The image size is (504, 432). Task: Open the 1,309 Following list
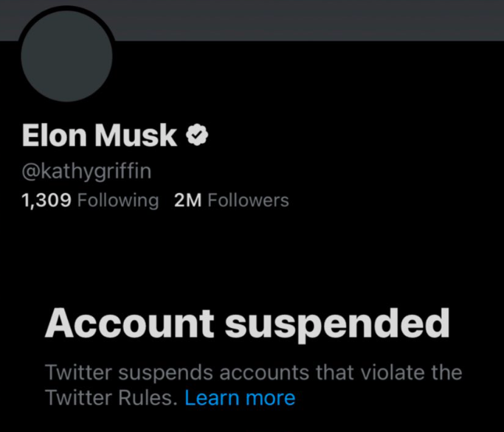coord(90,201)
